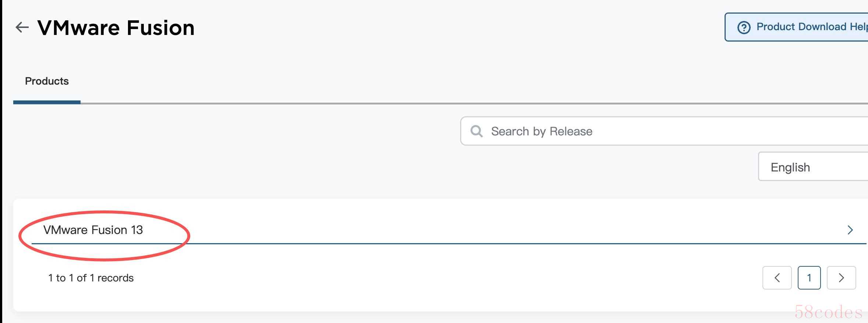Focus the Search by Release field
The image size is (868, 323).
664,131
